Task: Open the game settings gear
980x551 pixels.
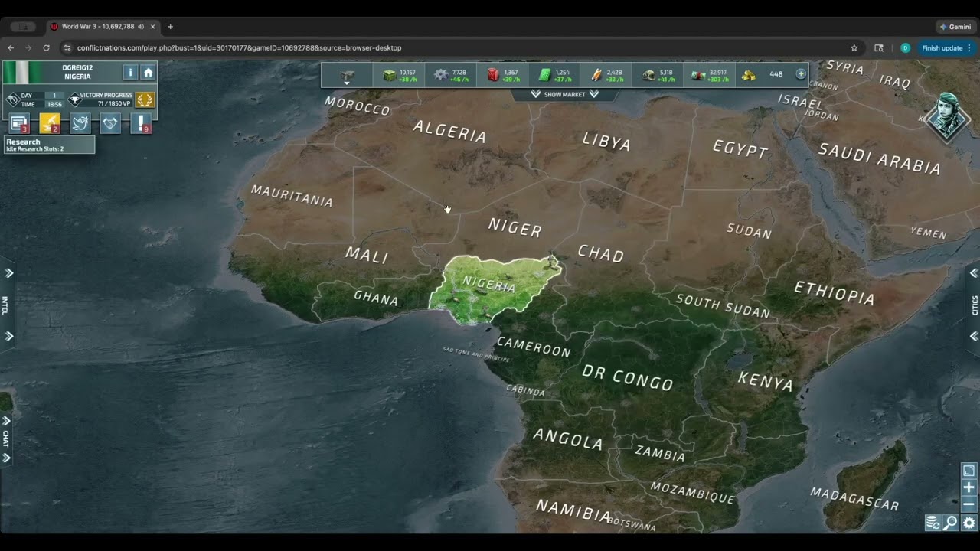Action: 969,523
